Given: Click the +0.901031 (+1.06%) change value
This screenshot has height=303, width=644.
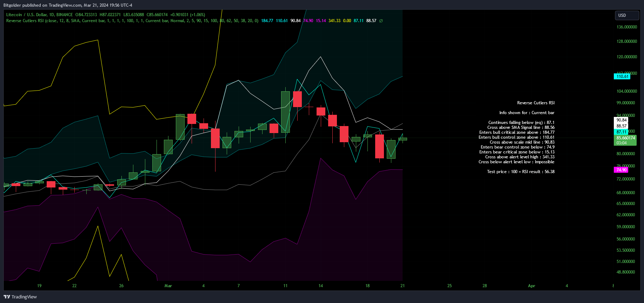Looking at the screenshot, I should coord(188,15).
